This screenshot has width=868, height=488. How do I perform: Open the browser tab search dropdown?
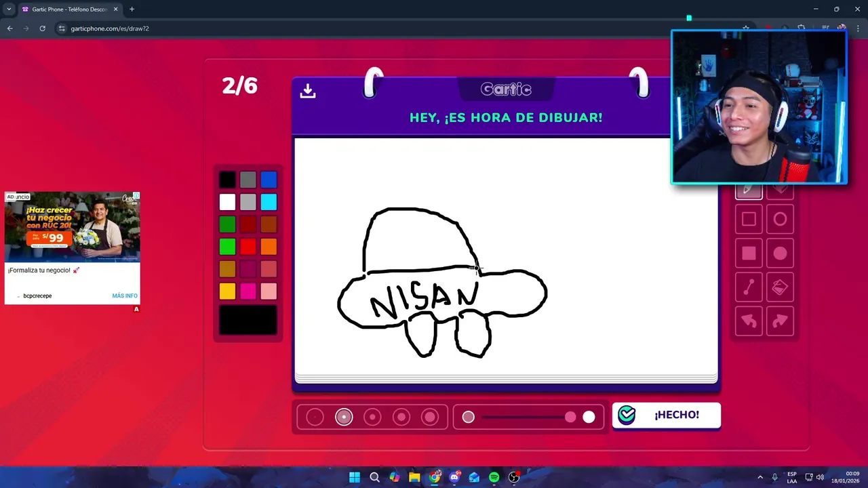(9, 9)
